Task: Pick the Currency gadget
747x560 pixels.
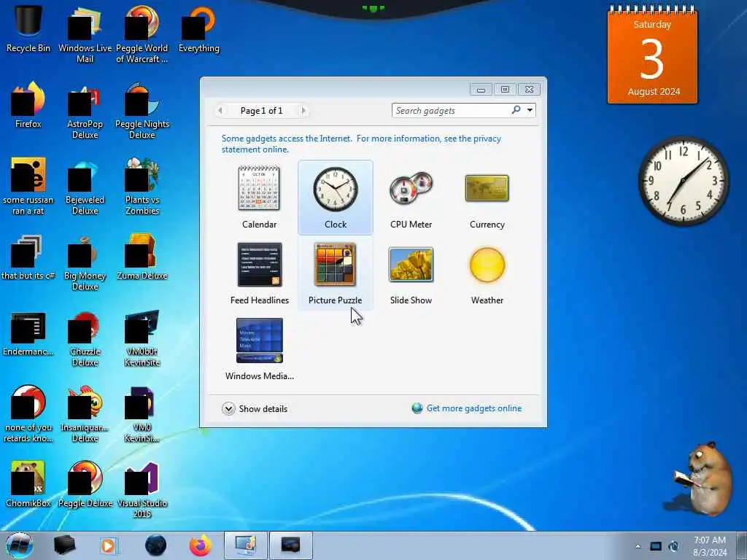Action: (x=487, y=197)
